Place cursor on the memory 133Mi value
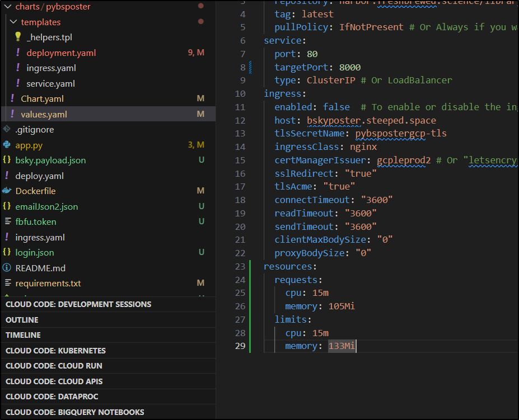The image size is (519, 420). pos(342,346)
